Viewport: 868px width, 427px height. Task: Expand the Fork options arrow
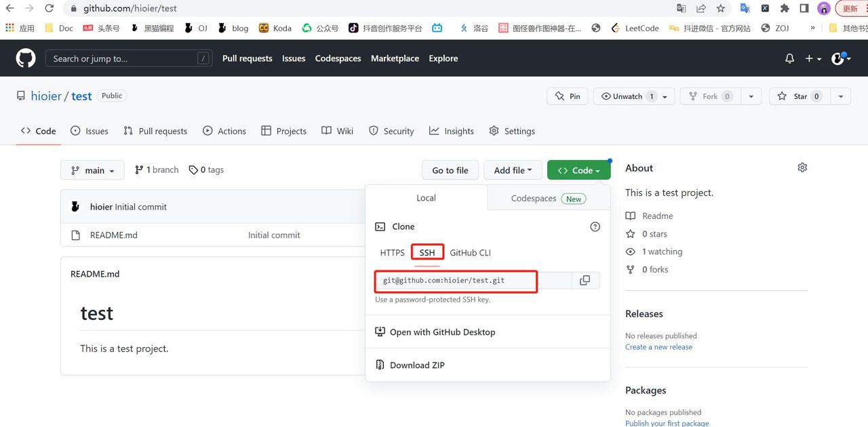click(x=751, y=96)
